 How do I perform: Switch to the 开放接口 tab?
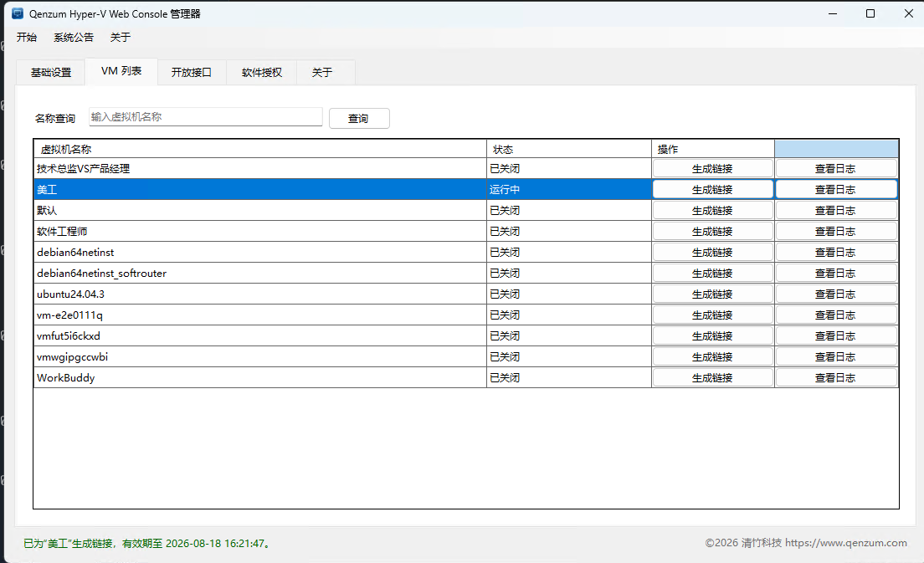tap(192, 73)
